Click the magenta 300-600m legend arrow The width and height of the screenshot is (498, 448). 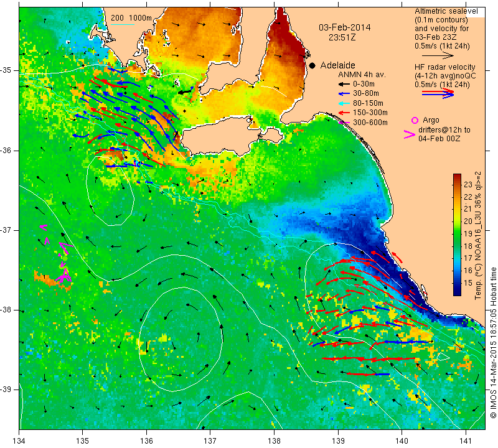(x=344, y=123)
